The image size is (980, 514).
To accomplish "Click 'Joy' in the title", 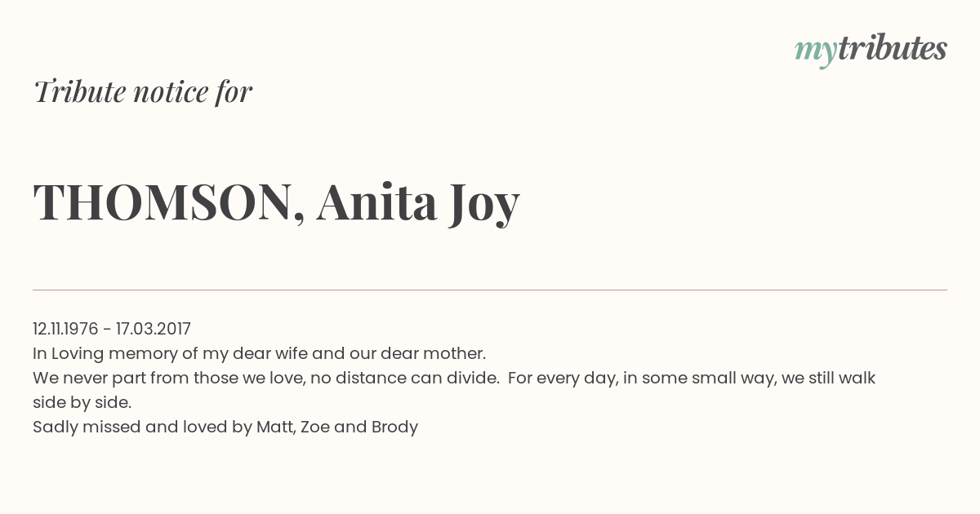I will 484,205.
